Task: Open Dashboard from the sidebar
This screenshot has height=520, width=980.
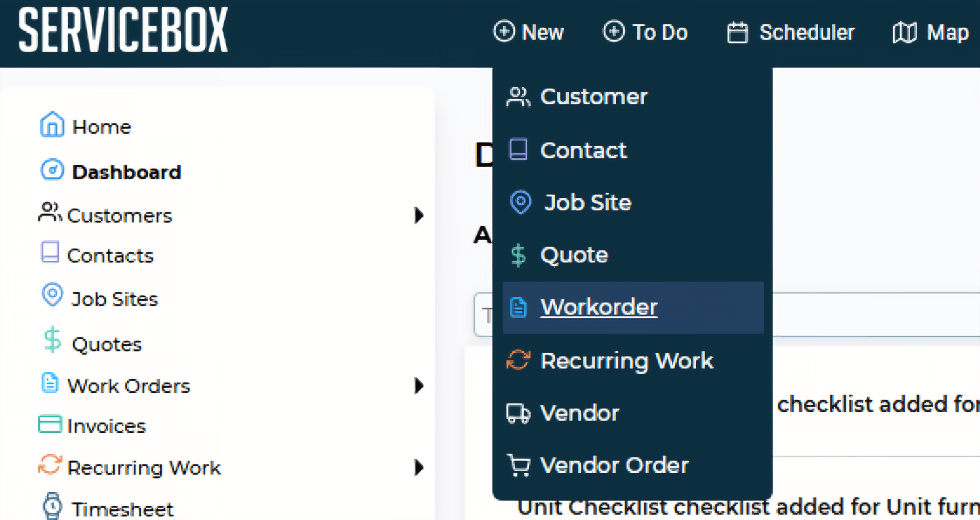Action: tap(126, 172)
